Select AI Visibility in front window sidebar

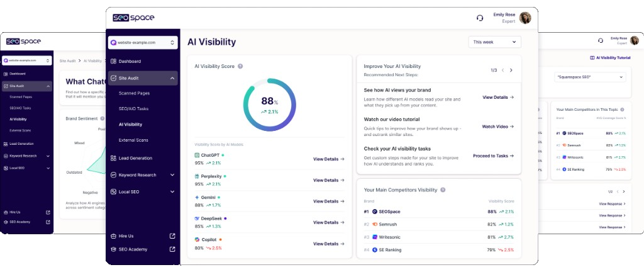pos(130,125)
